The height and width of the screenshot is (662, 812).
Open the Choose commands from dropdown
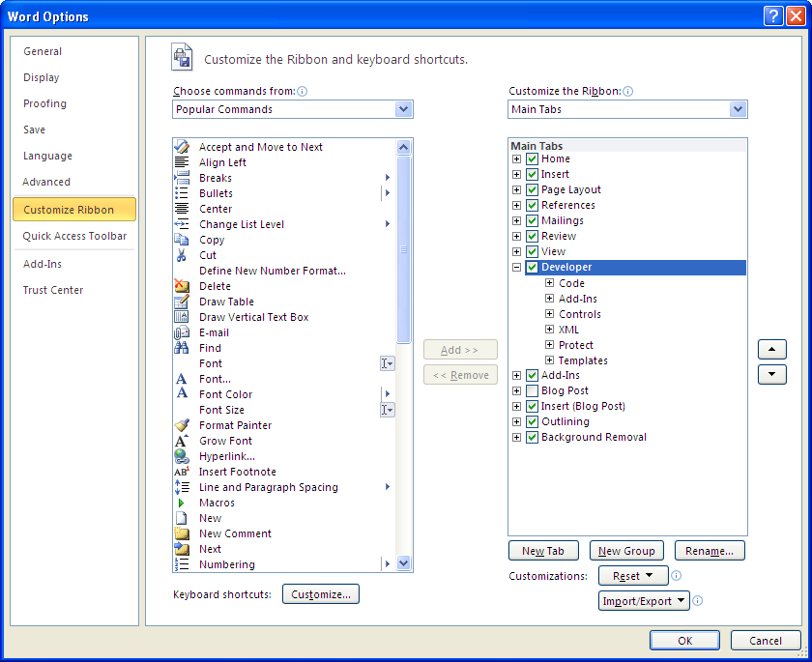tap(403, 109)
